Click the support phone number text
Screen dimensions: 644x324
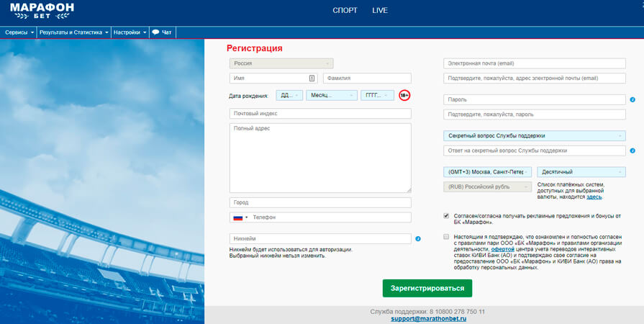click(458, 312)
